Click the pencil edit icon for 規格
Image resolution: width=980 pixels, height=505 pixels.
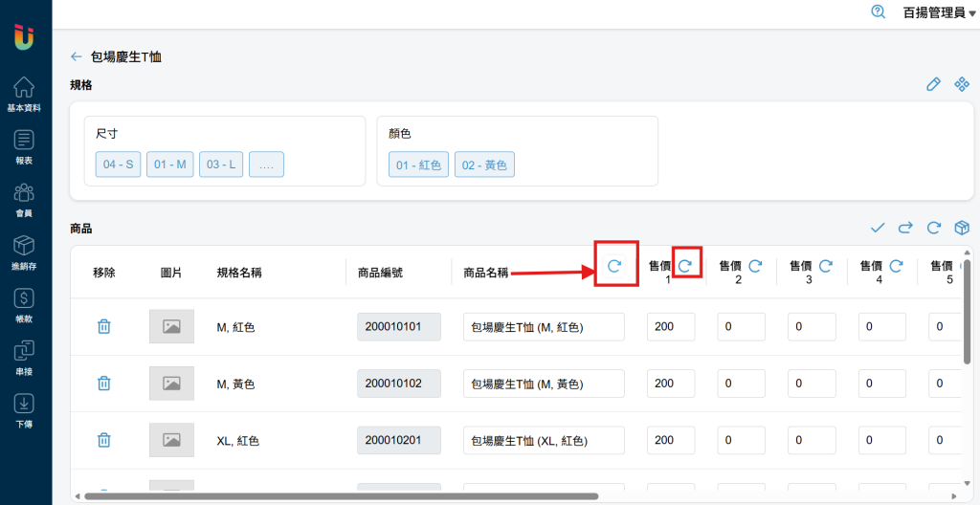[x=933, y=85]
